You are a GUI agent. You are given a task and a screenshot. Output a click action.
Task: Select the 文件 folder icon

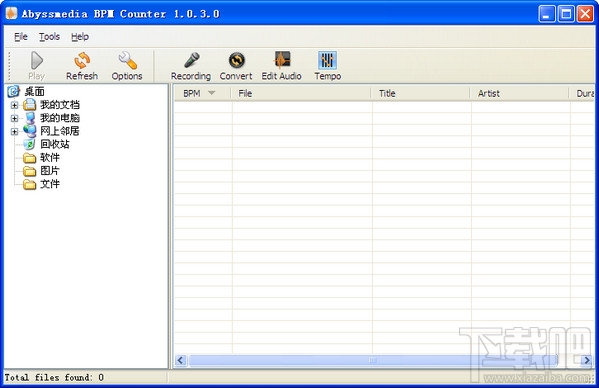[x=29, y=184]
